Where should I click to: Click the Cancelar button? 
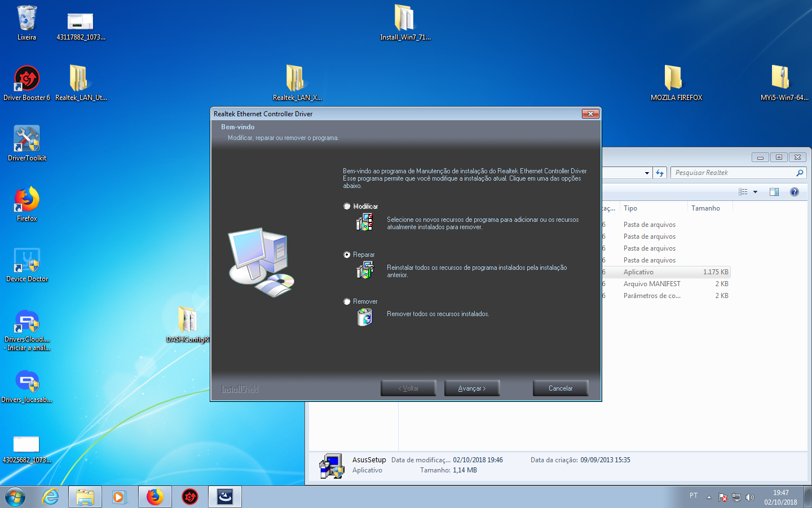coord(561,388)
